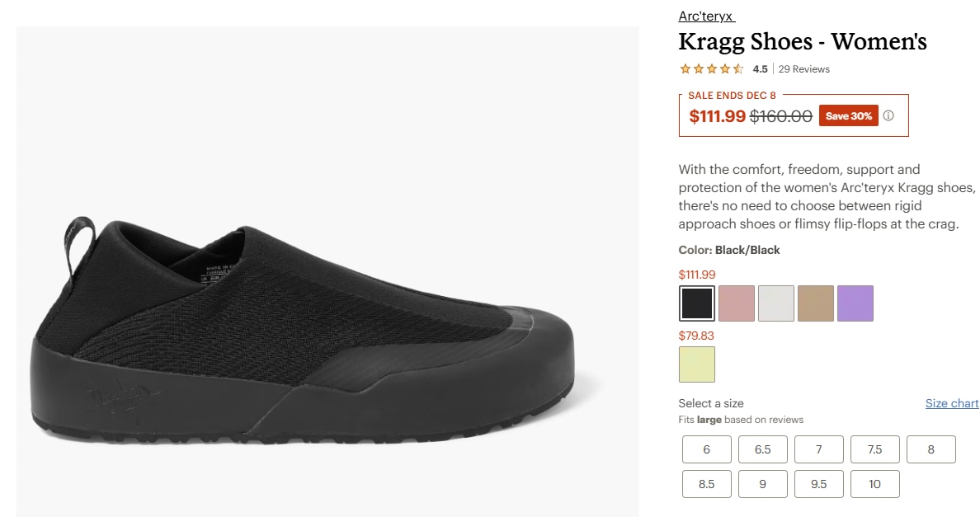Select size 7.5
Viewport: 980px width, 517px height.
[x=875, y=449]
